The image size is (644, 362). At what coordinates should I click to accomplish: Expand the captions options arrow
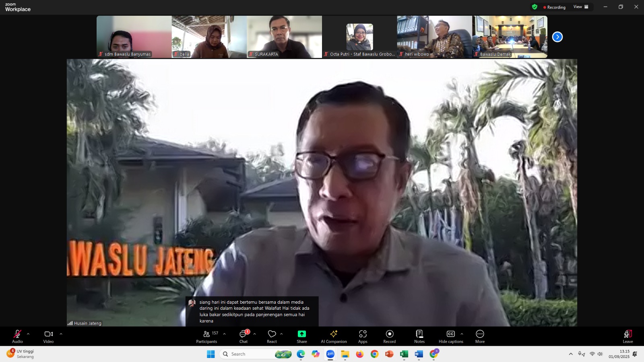462,334
